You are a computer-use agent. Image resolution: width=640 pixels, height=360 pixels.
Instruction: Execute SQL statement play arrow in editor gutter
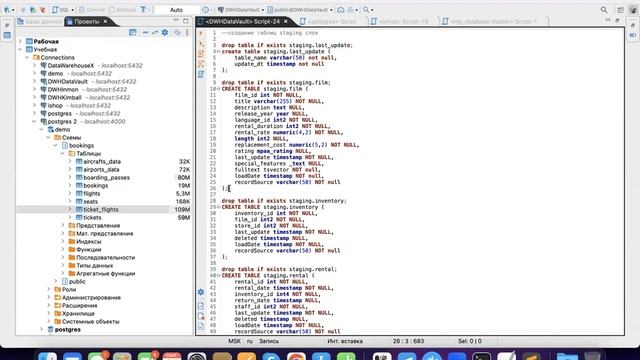(x=201, y=33)
